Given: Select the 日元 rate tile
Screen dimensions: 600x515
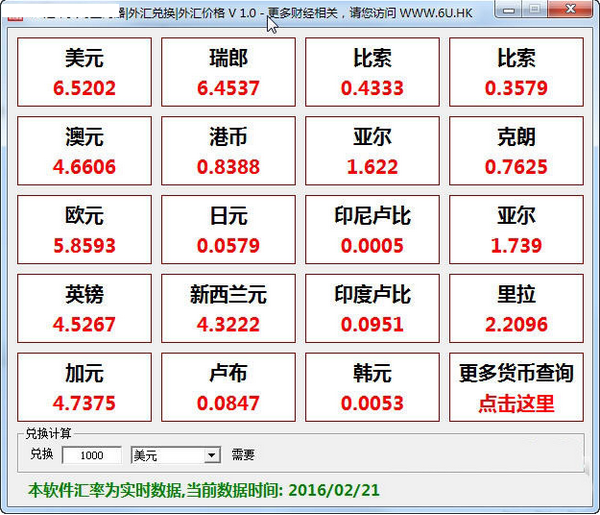Looking at the screenshot, I should [x=229, y=230].
